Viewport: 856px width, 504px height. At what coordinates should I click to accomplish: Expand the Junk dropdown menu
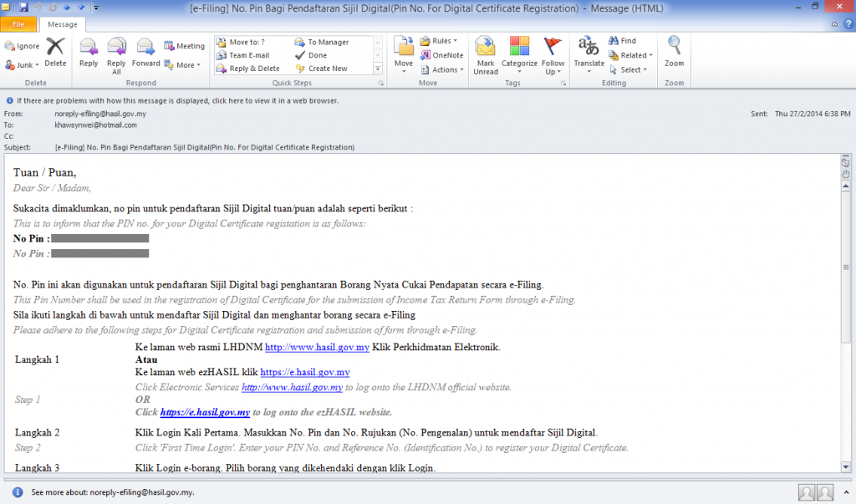21,64
